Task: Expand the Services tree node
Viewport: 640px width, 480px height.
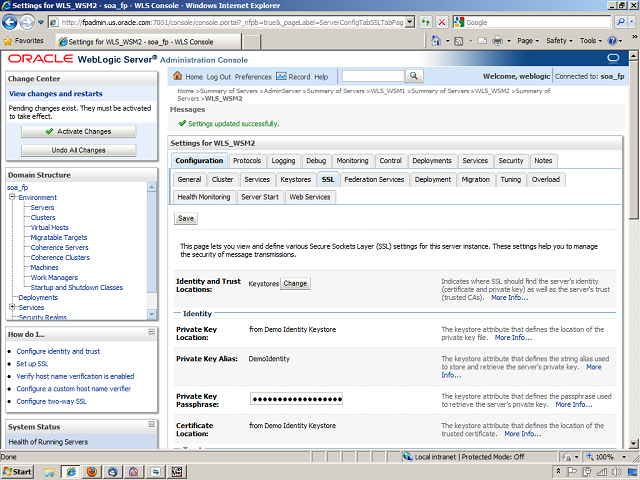Action: (11, 307)
